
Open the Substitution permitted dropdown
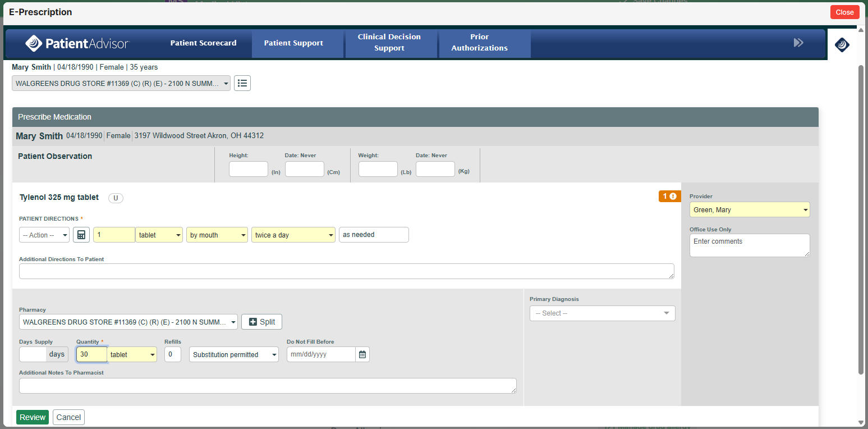(x=233, y=354)
